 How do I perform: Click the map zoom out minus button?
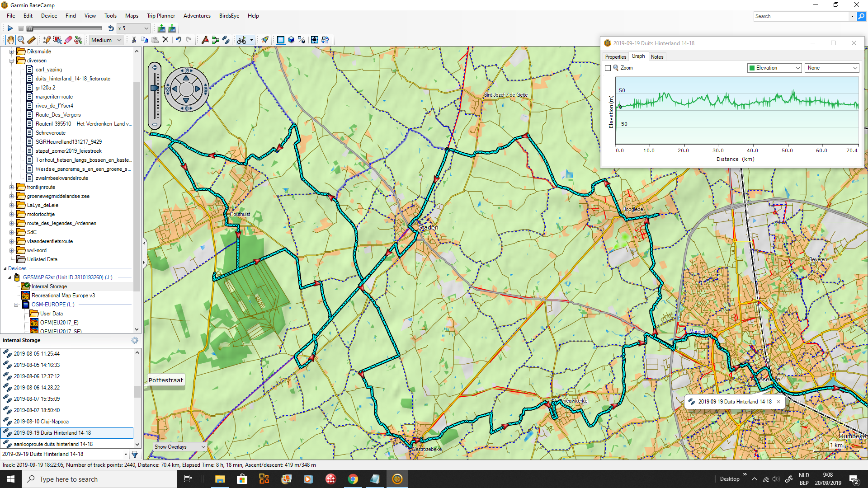(155, 124)
